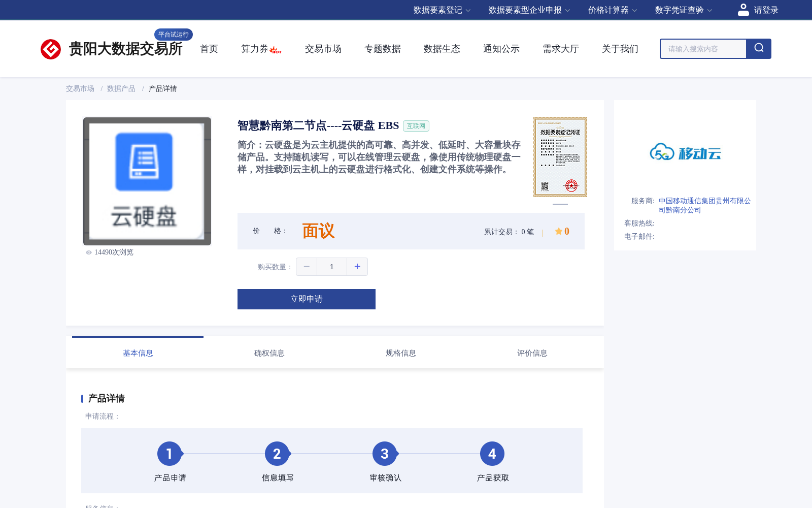Open the 专题数据 nav item
The height and width of the screenshot is (508, 812).
[383, 49]
